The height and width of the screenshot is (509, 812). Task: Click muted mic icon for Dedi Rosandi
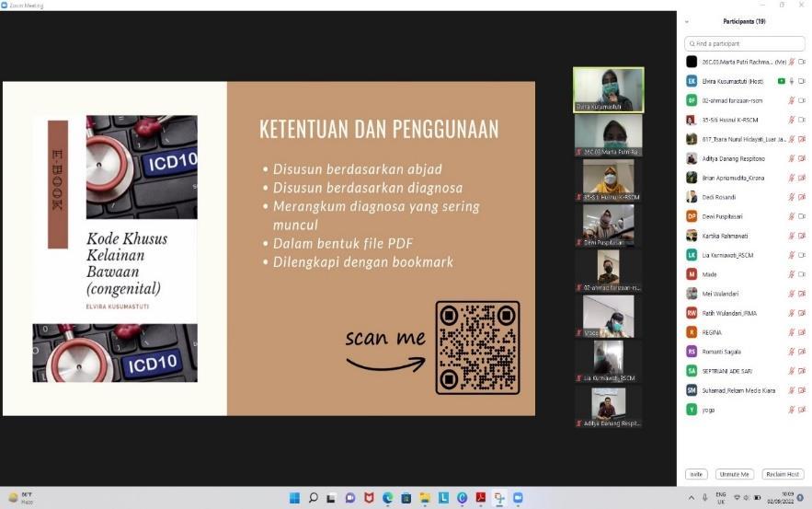791,197
